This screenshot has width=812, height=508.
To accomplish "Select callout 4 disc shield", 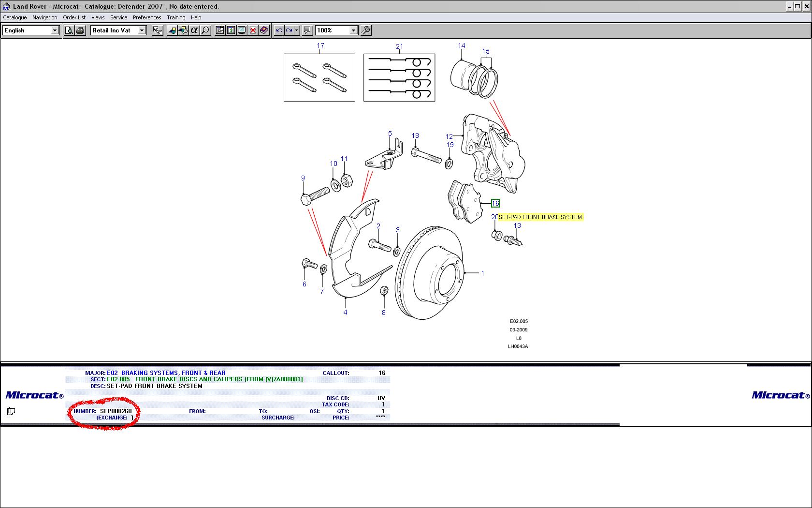I will [x=345, y=312].
